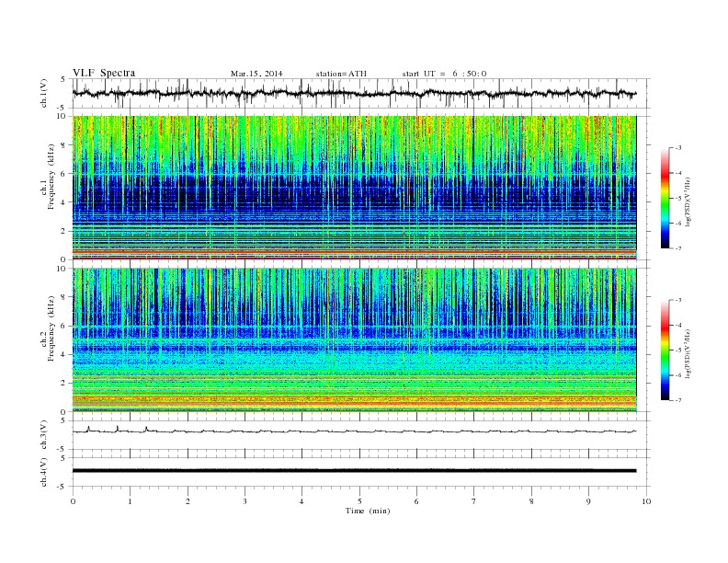
Task: Click the ch.2 Frequency (kHz) axis label
Action: (x=48, y=327)
